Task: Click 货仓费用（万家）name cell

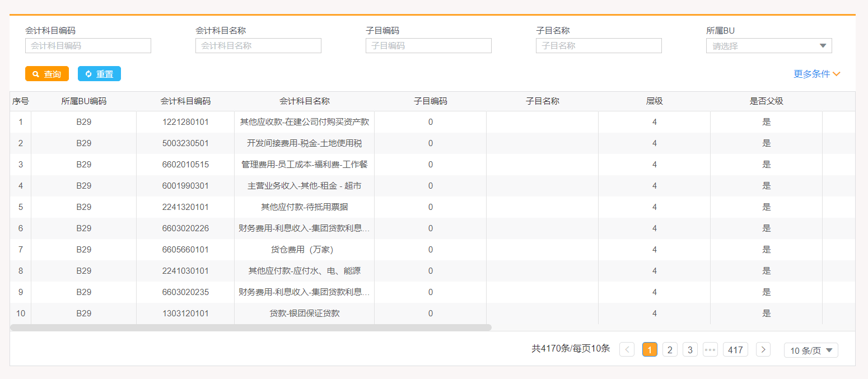Action: click(x=305, y=250)
